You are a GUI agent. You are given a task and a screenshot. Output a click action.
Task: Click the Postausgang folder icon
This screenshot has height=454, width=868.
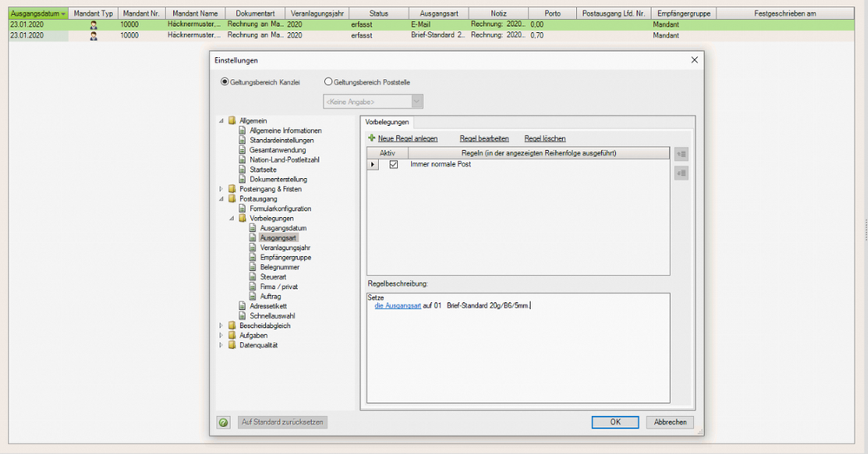coord(232,199)
